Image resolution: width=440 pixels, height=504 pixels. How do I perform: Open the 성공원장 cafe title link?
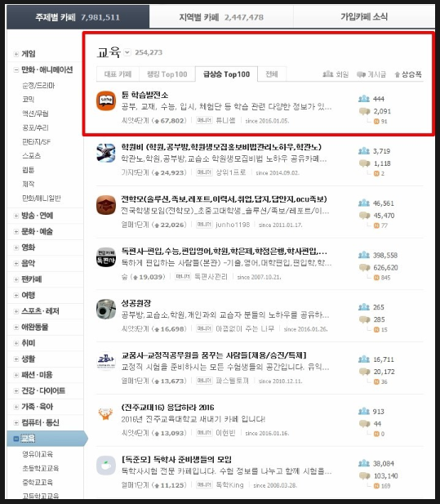pyautogui.click(x=136, y=303)
